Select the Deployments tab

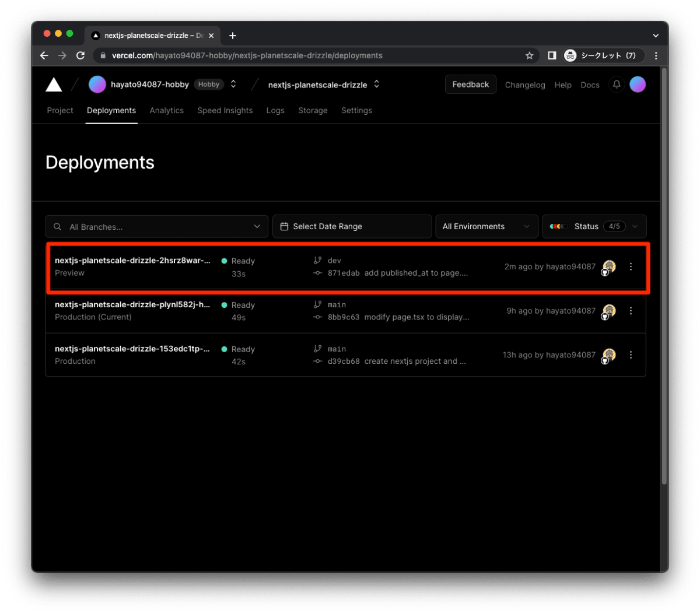point(111,110)
